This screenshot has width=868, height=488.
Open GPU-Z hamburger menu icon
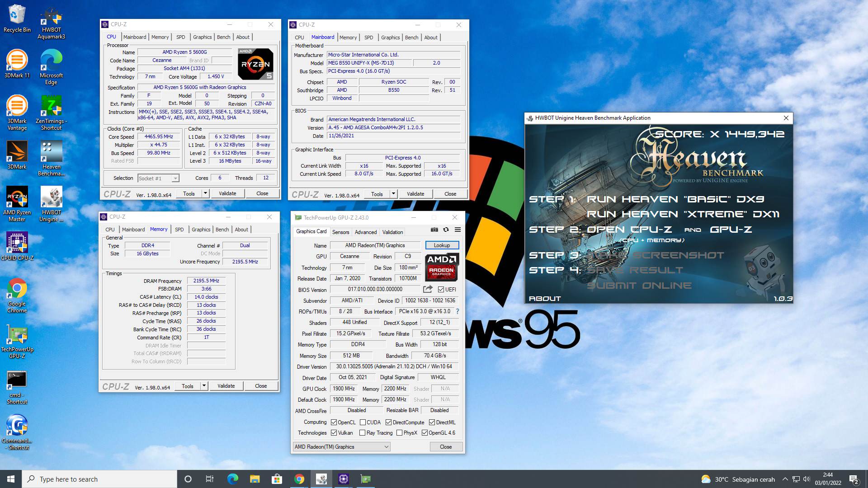coord(458,230)
